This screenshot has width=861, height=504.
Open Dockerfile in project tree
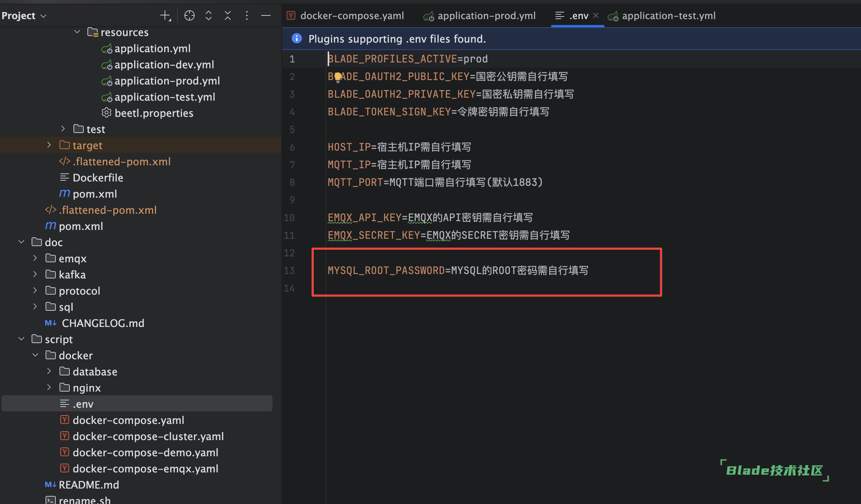pyautogui.click(x=98, y=178)
